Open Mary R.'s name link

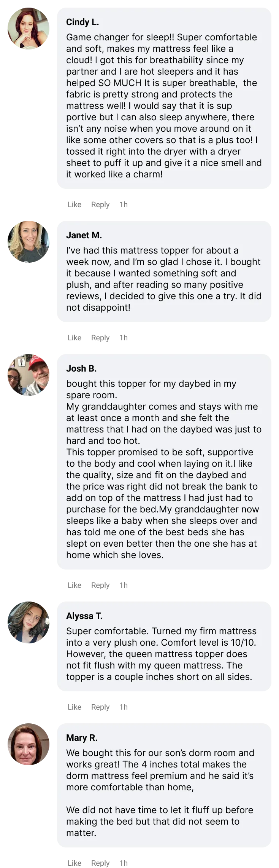click(x=82, y=738)
